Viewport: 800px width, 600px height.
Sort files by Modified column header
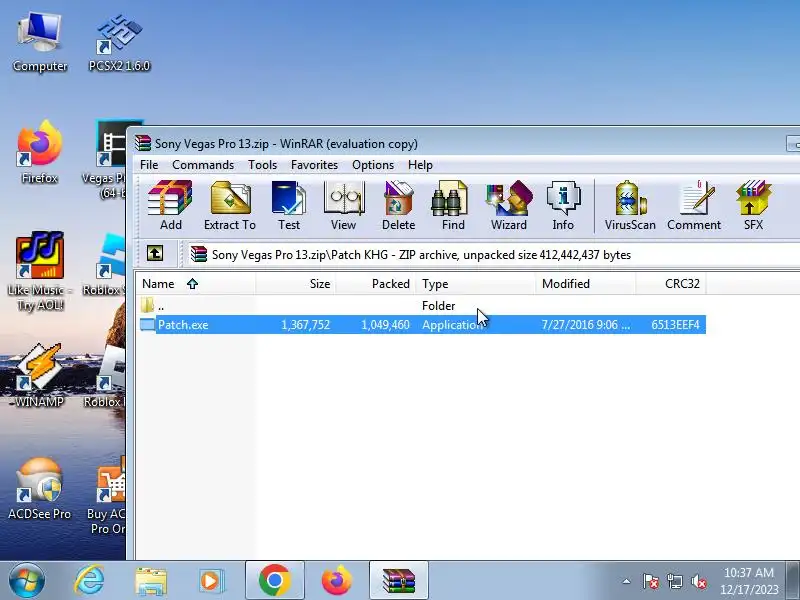tap(586, 284)
